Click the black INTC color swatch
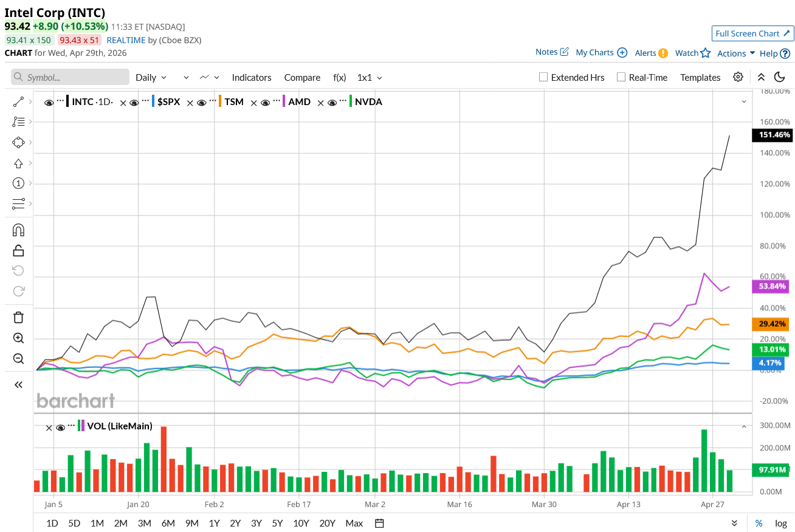 click(68, 102)
